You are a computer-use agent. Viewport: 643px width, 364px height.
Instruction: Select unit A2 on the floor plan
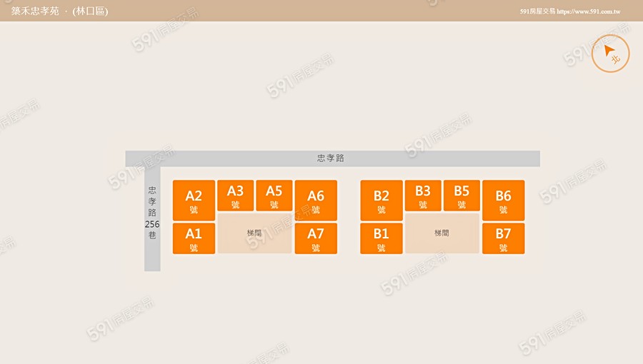[x=194, y=201]
